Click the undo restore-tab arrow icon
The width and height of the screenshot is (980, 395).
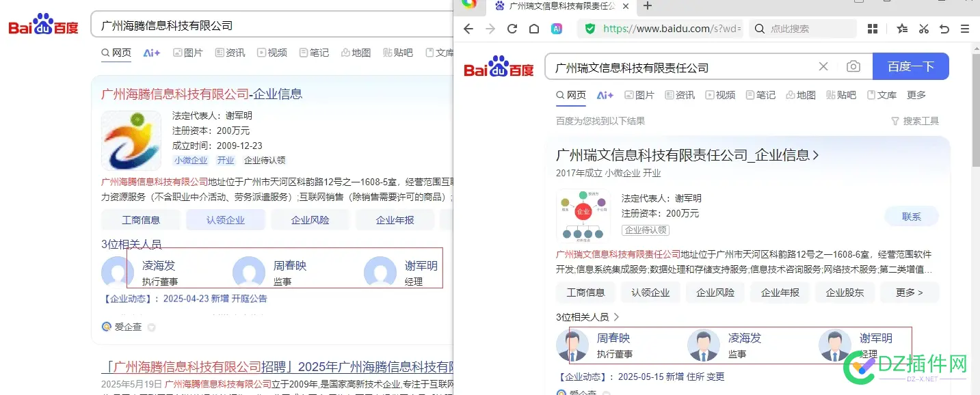coord(944,29)
